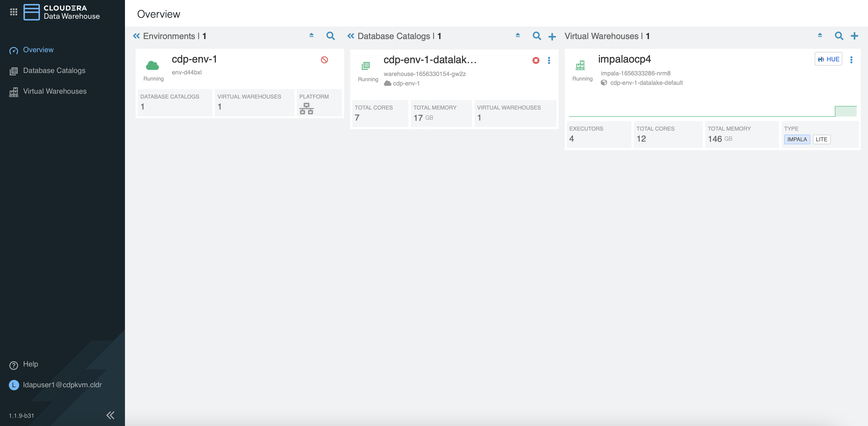Toggle sort order in Virtual Warehouses column

coord(820,35)
